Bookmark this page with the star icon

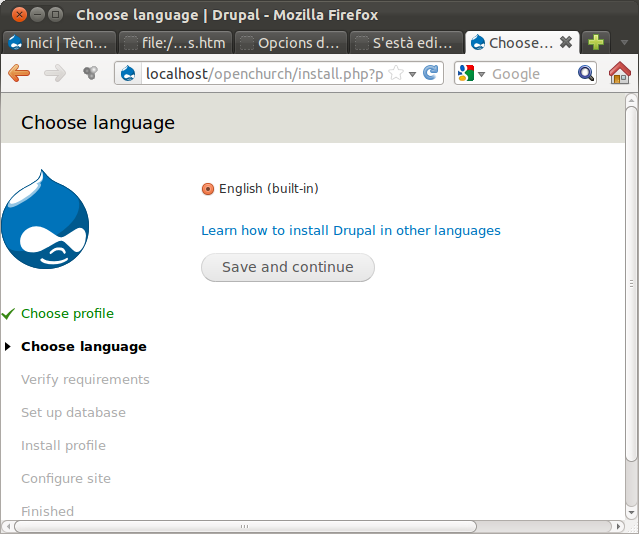(396, 73)
